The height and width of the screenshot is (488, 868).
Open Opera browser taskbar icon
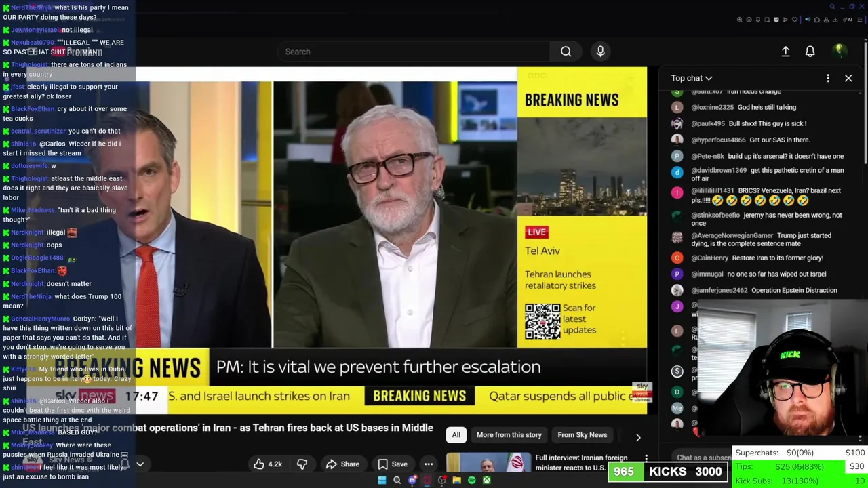[x=427, y=481]
